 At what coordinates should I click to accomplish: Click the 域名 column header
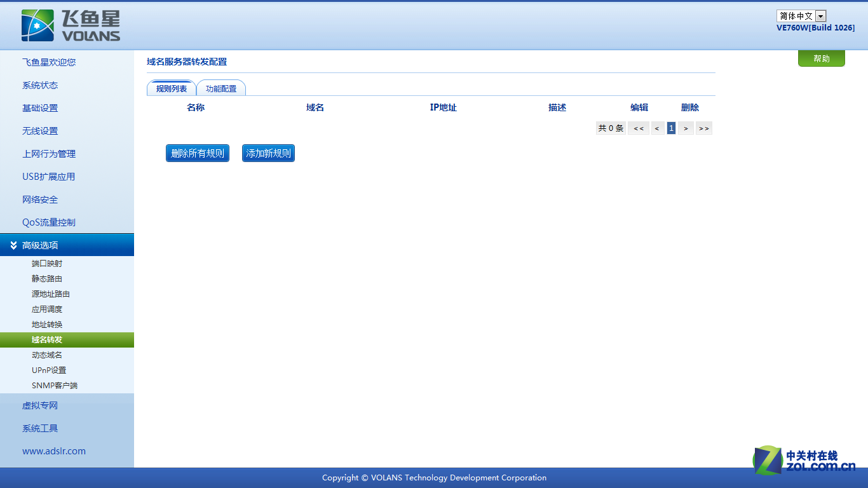(315, 107)
